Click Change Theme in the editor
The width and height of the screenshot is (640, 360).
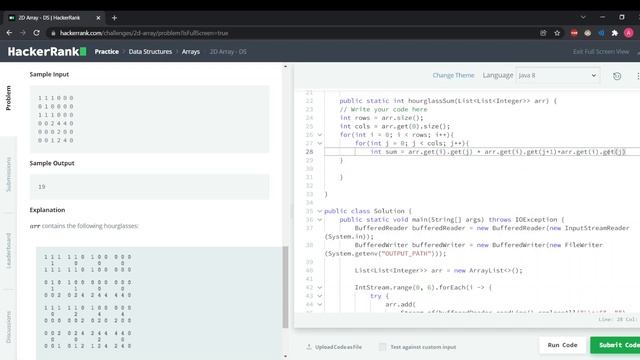coord(453,76)
